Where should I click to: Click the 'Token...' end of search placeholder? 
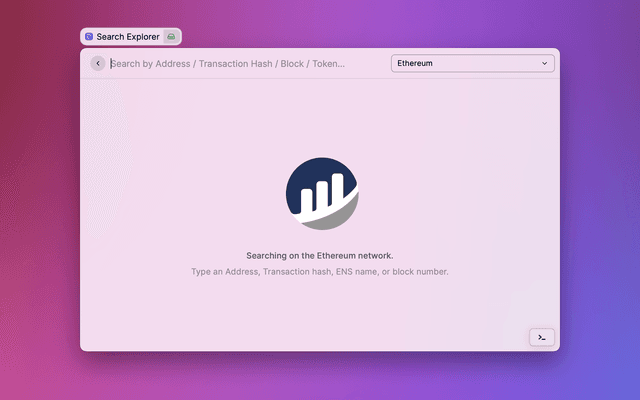(328, 63)
